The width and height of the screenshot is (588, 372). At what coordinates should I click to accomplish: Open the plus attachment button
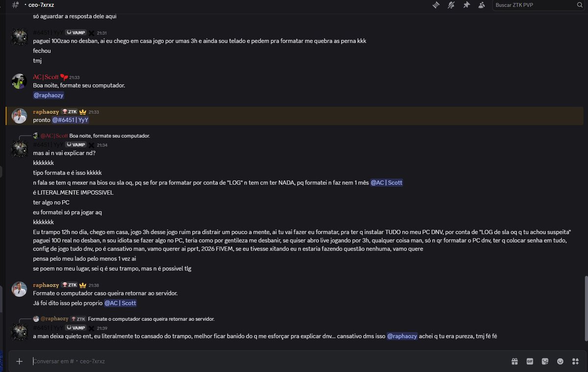(x=19, y=361)
